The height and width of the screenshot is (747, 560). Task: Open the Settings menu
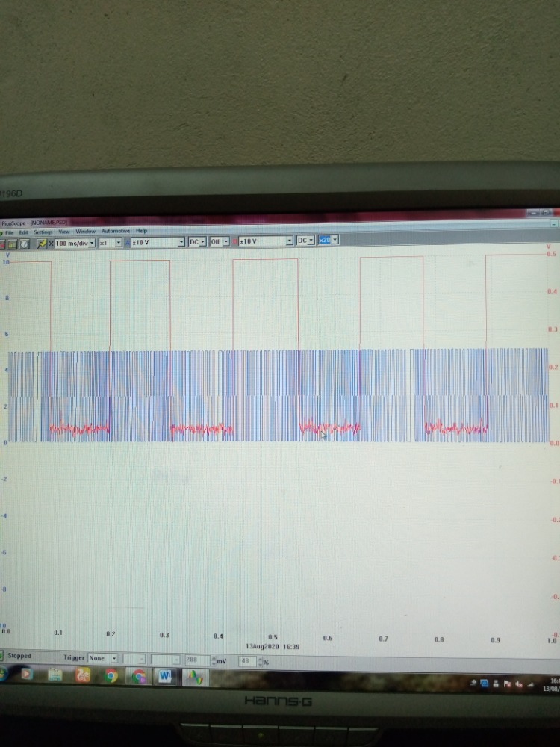pos(43,232)
